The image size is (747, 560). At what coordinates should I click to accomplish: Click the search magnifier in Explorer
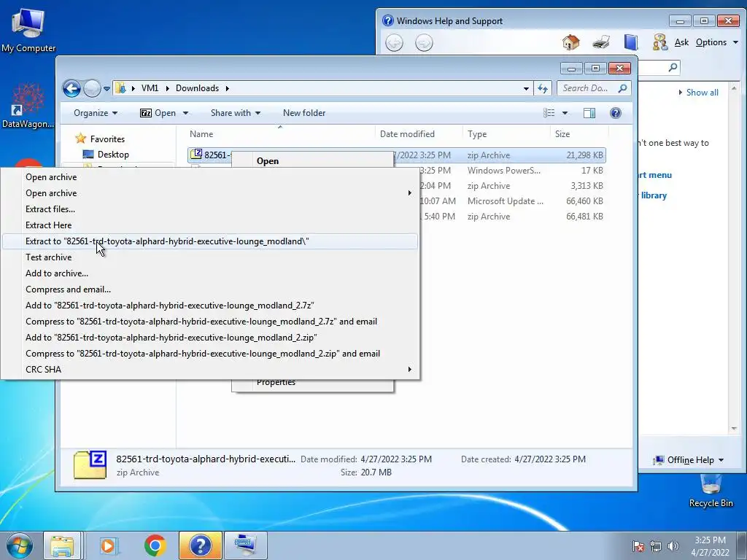622,88
